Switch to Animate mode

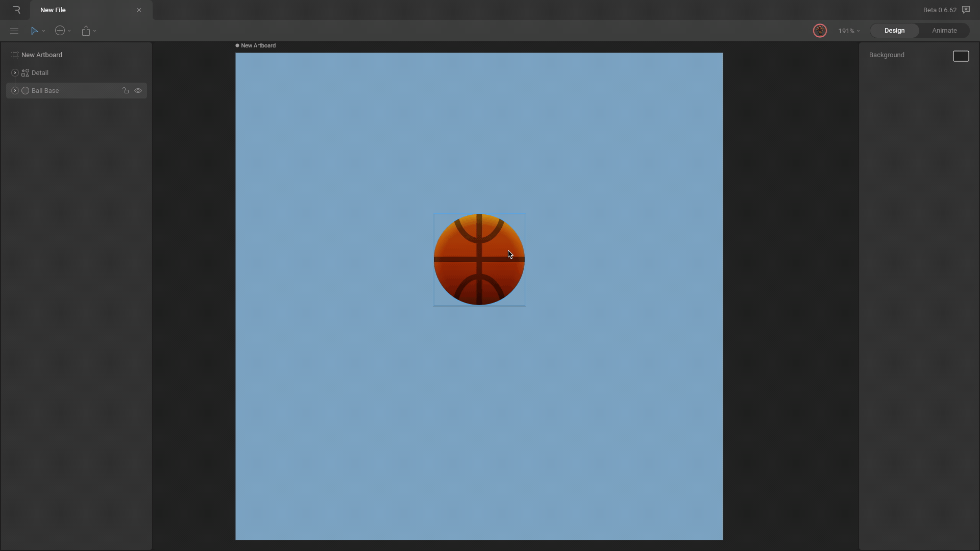point(944,31)
